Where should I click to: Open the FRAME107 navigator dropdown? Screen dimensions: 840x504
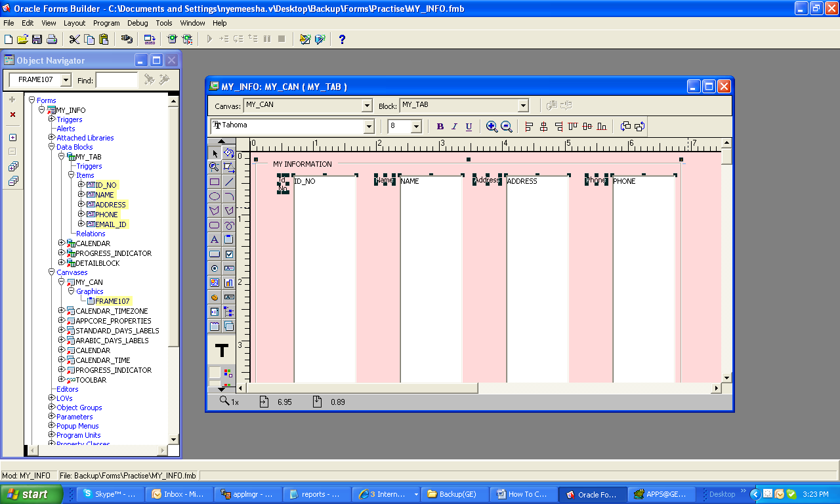click(66, 80)
